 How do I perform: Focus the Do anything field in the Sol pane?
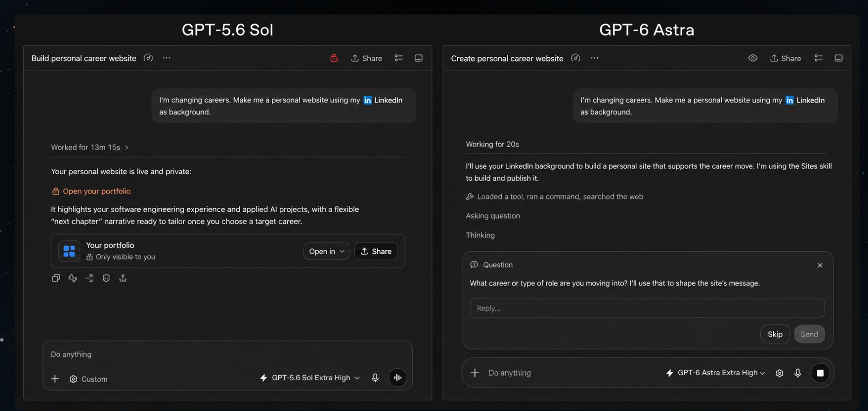click(227, 354)
